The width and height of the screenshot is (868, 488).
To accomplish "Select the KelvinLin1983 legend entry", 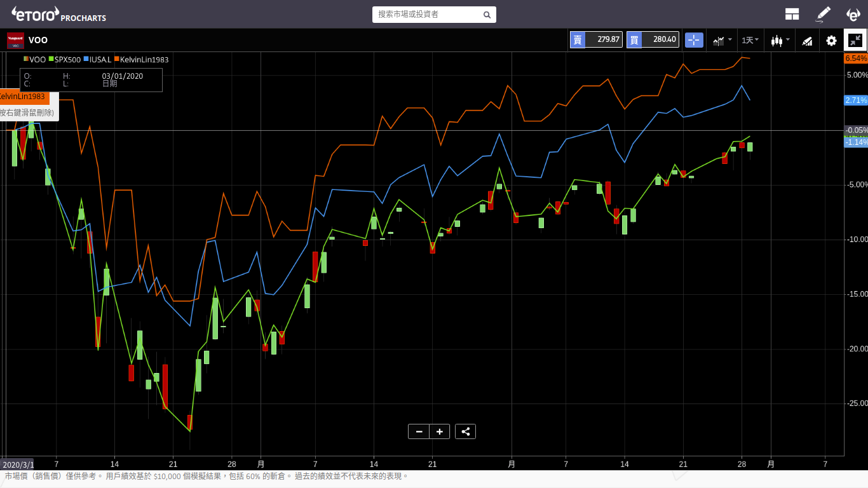I will pos(141,60).
